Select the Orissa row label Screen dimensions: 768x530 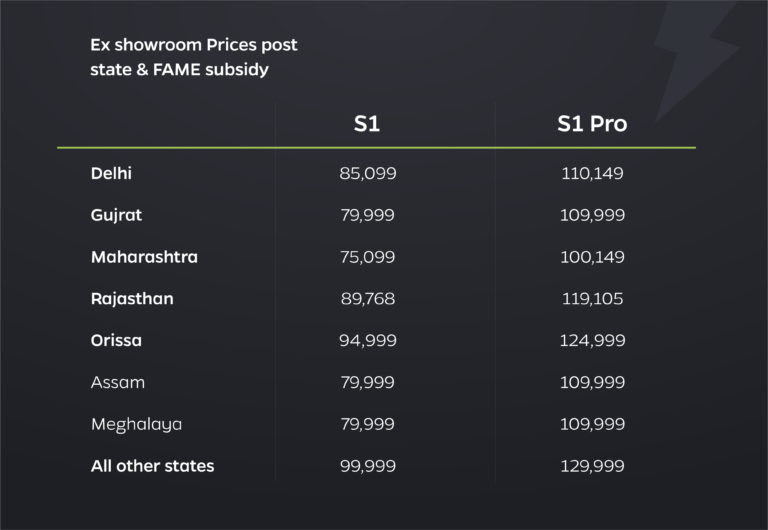click(116, 340)
